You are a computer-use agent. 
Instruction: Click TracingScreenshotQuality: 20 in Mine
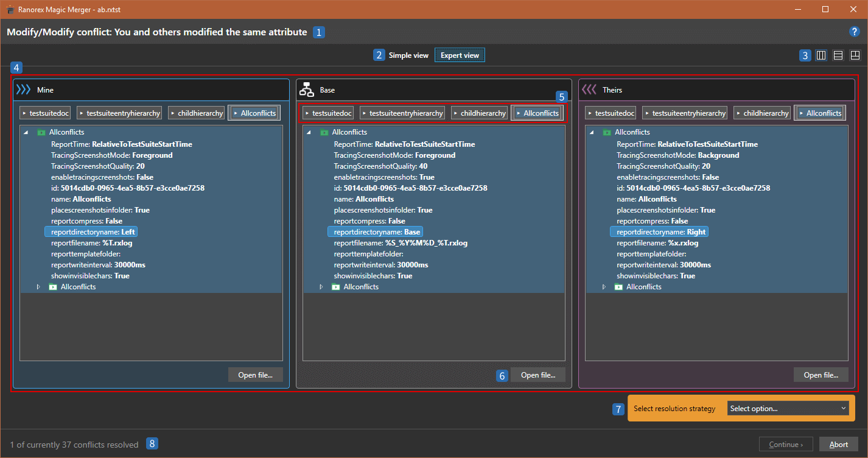point(98,166)
